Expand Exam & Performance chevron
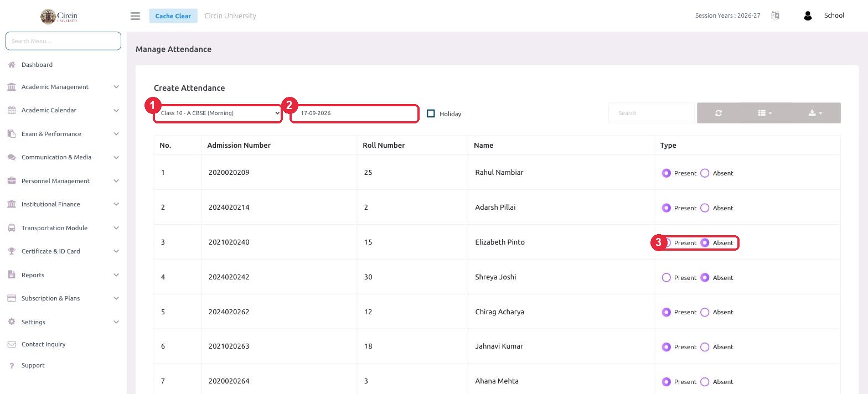Screen dimensions: 868x394 [116, 134]
